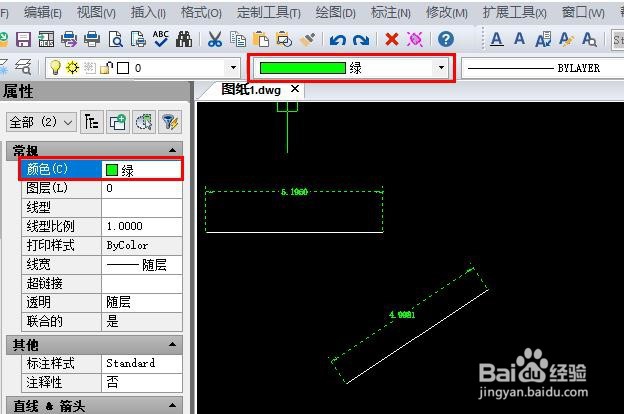The height and width of the screenshot is (414, 624).
Task: Click the Save floppy disk icon
Action: 23,39
